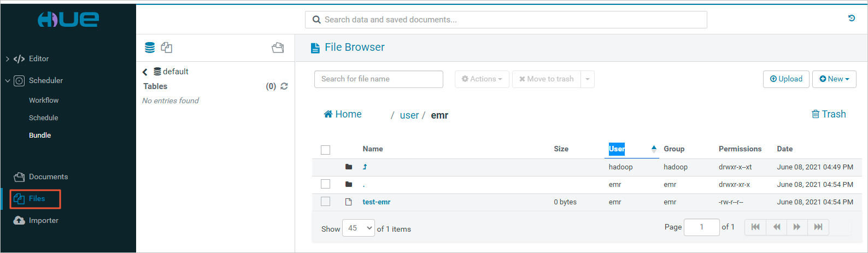
Task: Focus the Search for file name field
Action: pos(379,79)
